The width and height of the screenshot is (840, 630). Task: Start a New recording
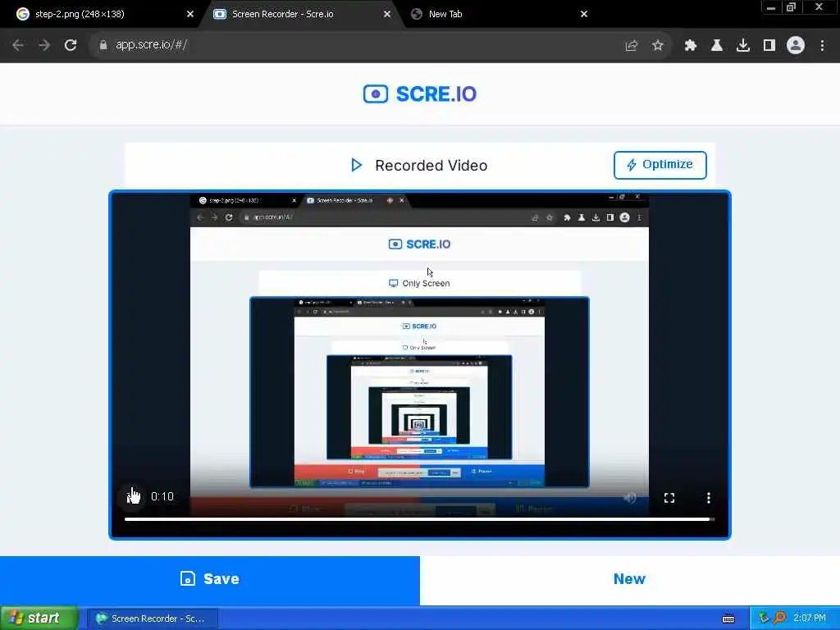[x=629, y=579]
